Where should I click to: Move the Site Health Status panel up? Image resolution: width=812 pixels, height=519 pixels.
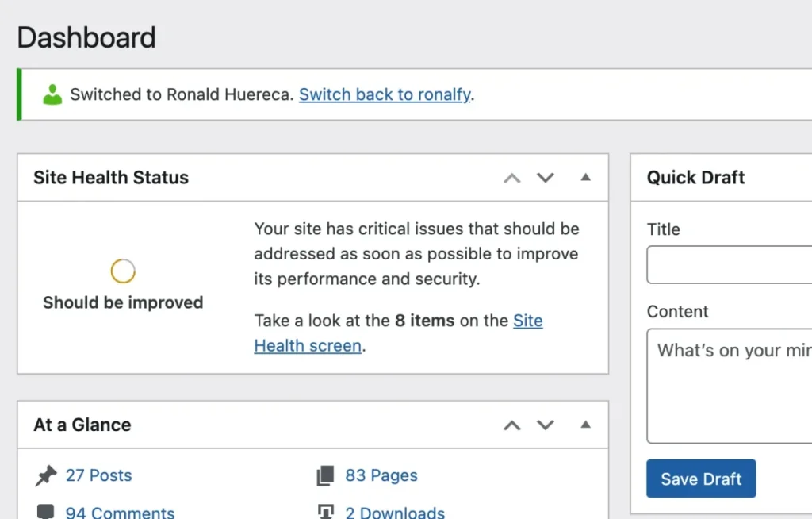pos(512,178)
